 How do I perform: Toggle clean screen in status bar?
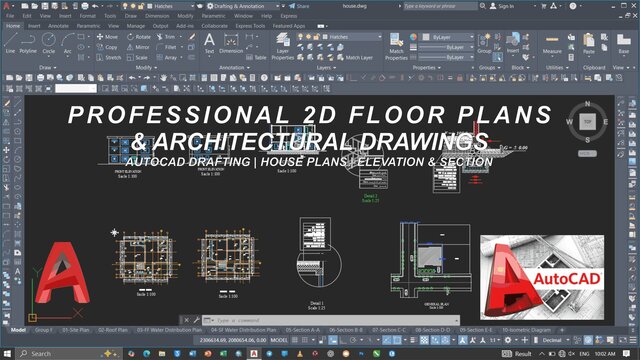623,340
